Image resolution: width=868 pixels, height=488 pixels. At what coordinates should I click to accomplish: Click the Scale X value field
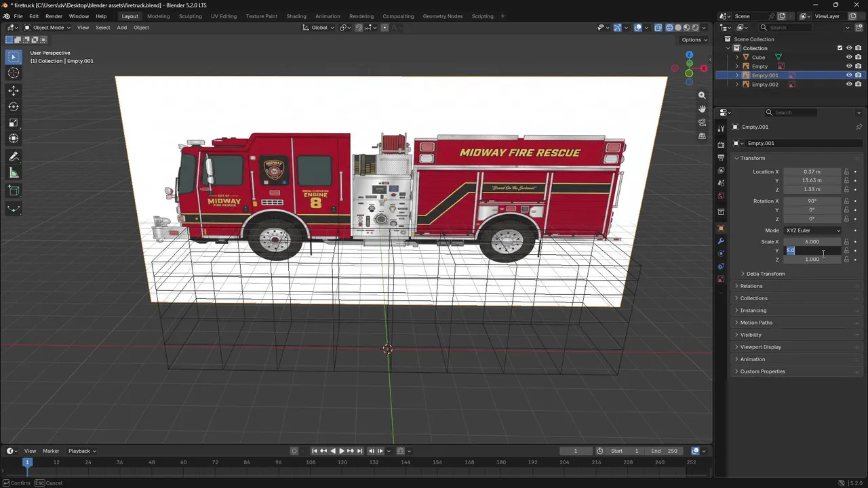tap(812, 242)
